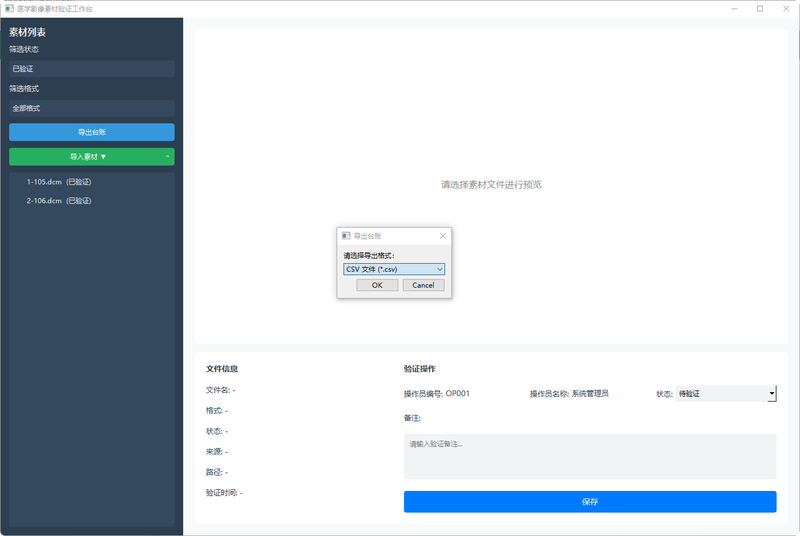This screenshot has height=536, width=800.
Task: Click the 导出台账 dialog title icon
Action: [x=346, y=236]
